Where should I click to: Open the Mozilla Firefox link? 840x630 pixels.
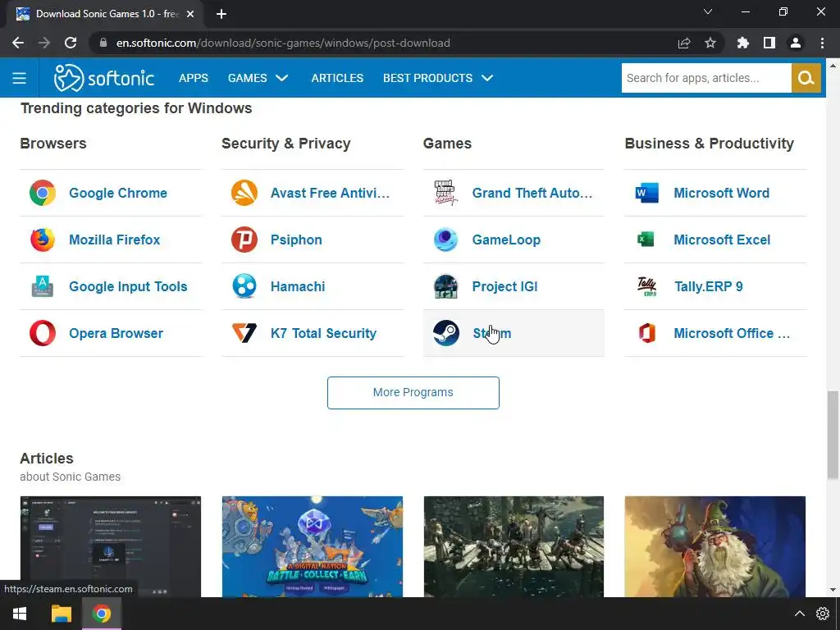[x=115, y=240]
